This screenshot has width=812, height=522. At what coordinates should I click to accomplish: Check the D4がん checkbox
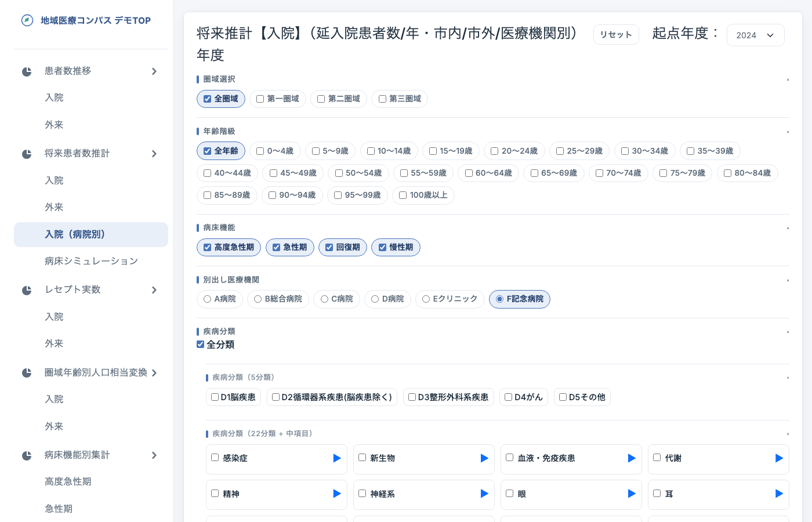(508, 397)
